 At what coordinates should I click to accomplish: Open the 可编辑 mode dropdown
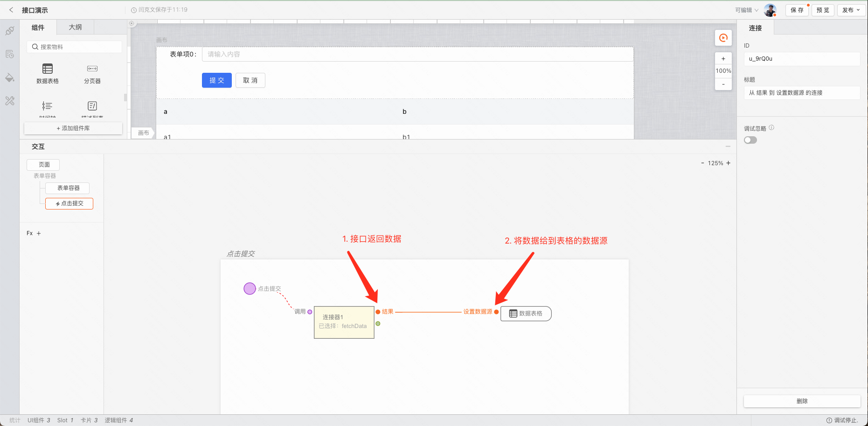[x=747, y=10]
